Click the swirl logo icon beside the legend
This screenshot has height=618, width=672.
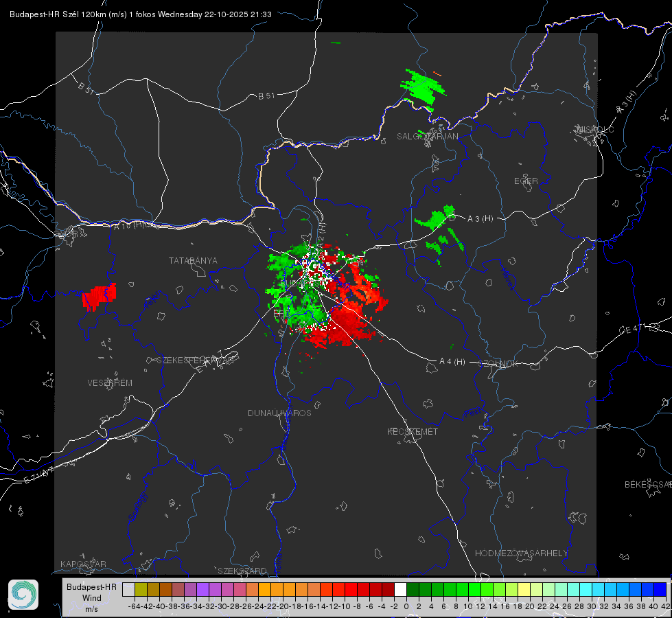click(23, 595)
